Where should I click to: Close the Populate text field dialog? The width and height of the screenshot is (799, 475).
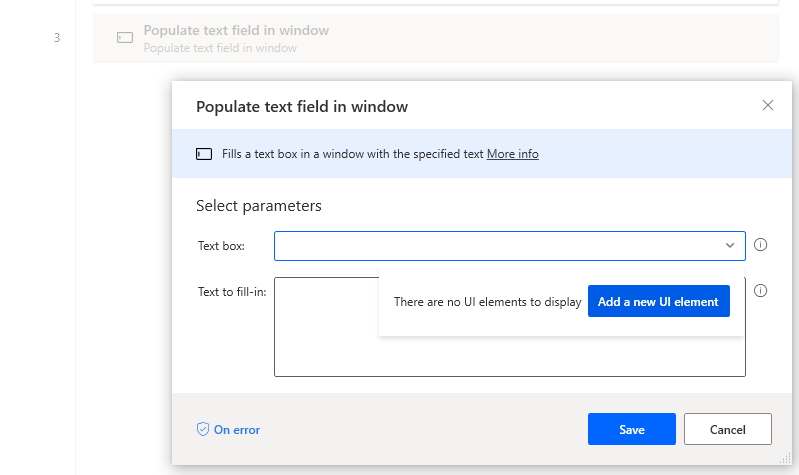click(x=767, y=105)
